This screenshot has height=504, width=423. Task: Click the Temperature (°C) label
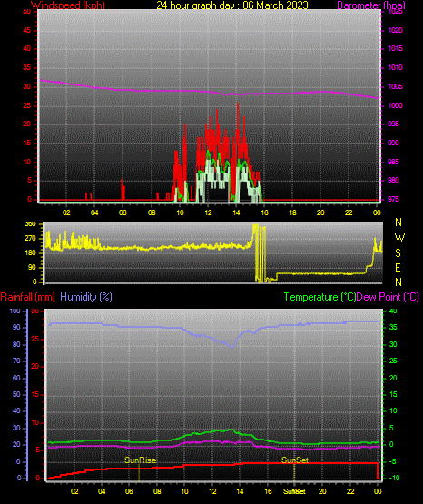[x=320, y=297]
